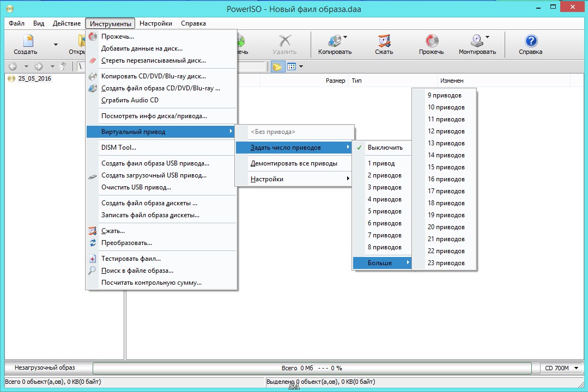The height and width of the screenshot is (392, 588).
Task: Choose 'Создать загрузочный USB привод...'
Action: coord(162,175)
